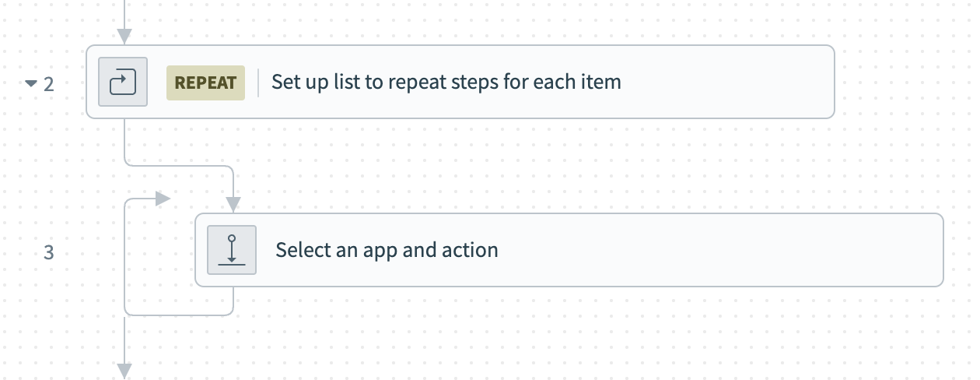Click arrowhead entering the REPEAT step from above
The image size is (980, 380).
(x=124, y=36)
